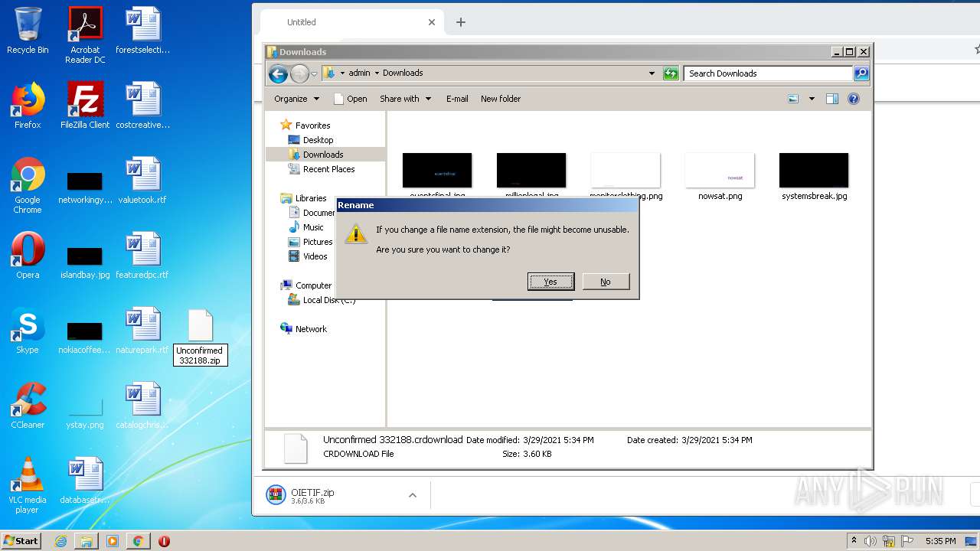This screenshot has width=980, height=551.
Task: Open OIETIF.zip from download bar
Action: pos(313,495)
